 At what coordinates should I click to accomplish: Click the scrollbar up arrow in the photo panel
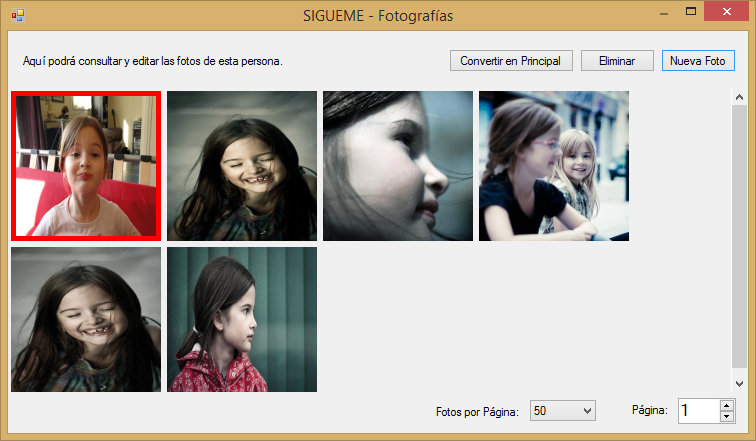click(739, 97)
